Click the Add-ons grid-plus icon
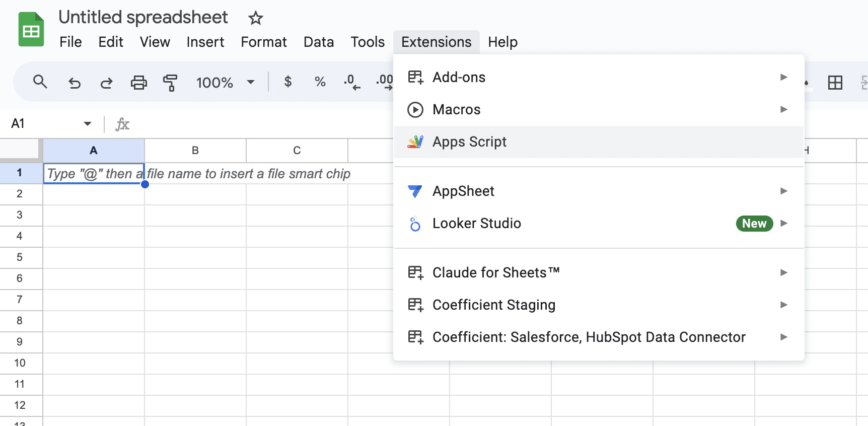 point(415,78)
